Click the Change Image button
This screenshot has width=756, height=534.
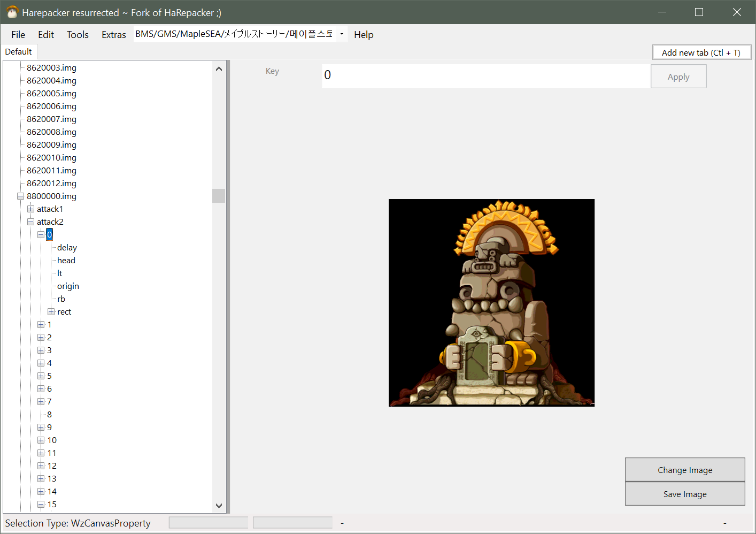point(685,470)
